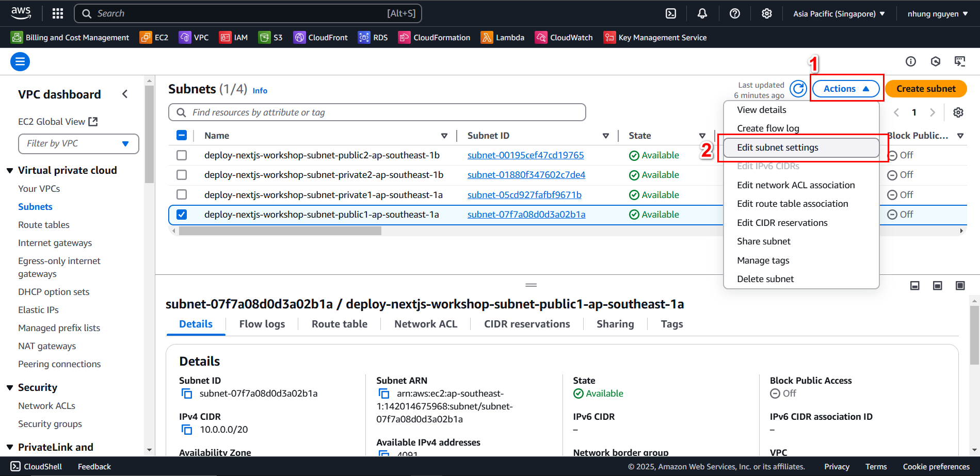
Task: Switch to the Network ACL tab
Action: [x=426, y=324]
